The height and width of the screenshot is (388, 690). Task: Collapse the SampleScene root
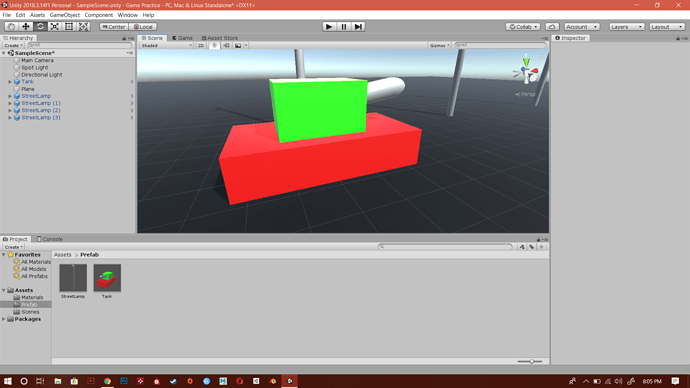click(x=4, y=53)
